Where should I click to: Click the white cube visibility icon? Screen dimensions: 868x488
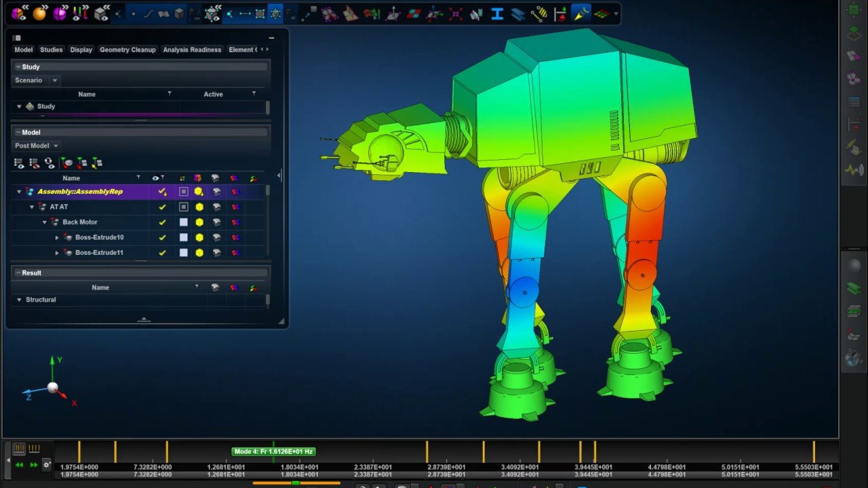pyautogui.click(x=102, y=12)
